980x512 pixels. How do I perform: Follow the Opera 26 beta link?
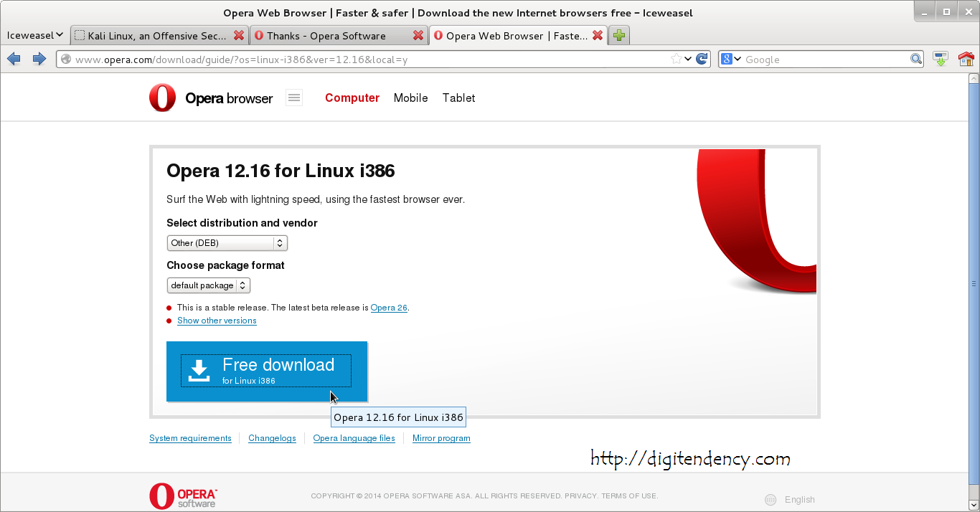tap(389, 308)
